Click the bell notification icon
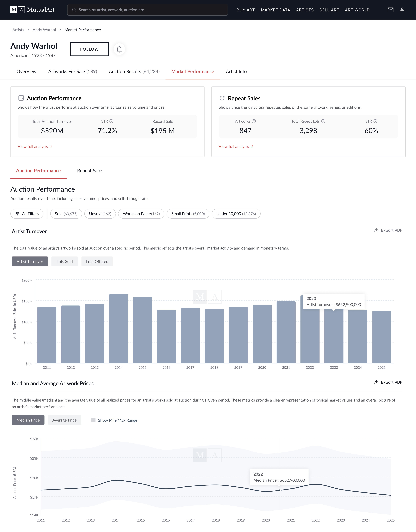The width and height of the screenshot is (416, 532). (x=119, y=49)
